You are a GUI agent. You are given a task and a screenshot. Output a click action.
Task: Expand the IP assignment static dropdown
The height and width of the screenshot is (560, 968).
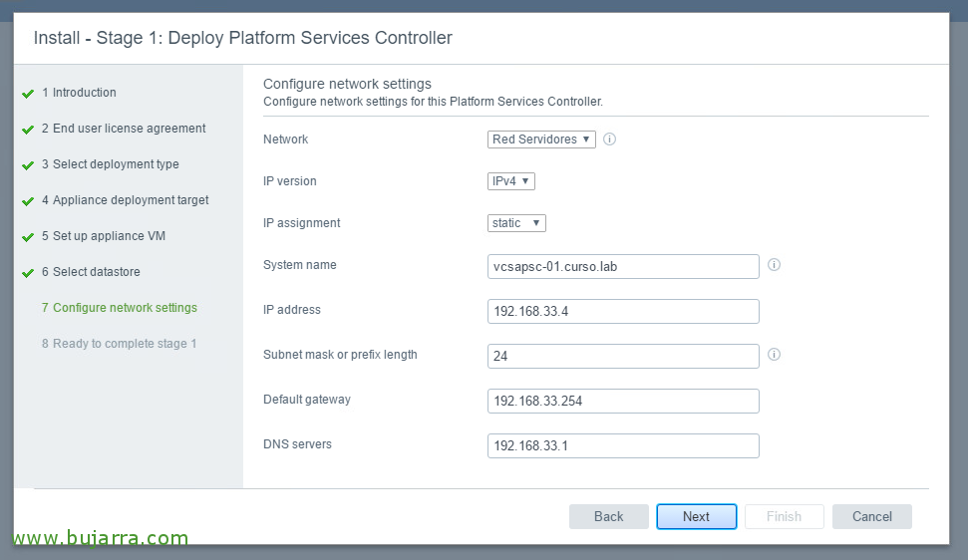(x=516, y=223)
